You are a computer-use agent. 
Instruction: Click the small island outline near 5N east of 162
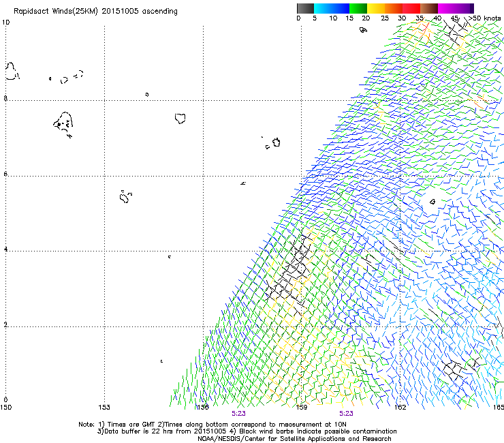pyautogui.click(x=432, y=202)
